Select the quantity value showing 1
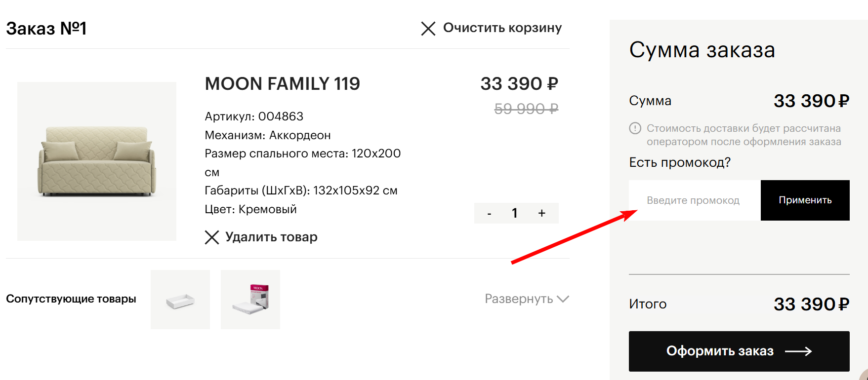This screenshot has height=380, width=868. pyautogui.click(x=515, y=213)
